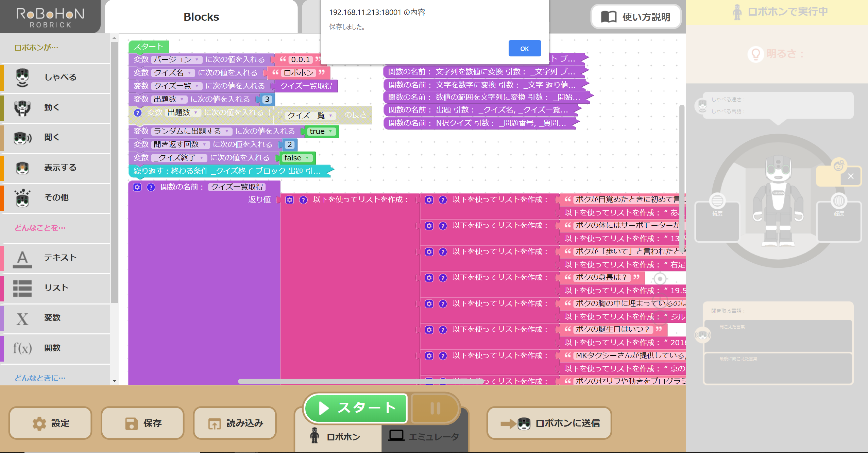Click the gear icon on クイズ一覧取得 function block
Viewport: 868px width, 453px height.
coord(137,187)
